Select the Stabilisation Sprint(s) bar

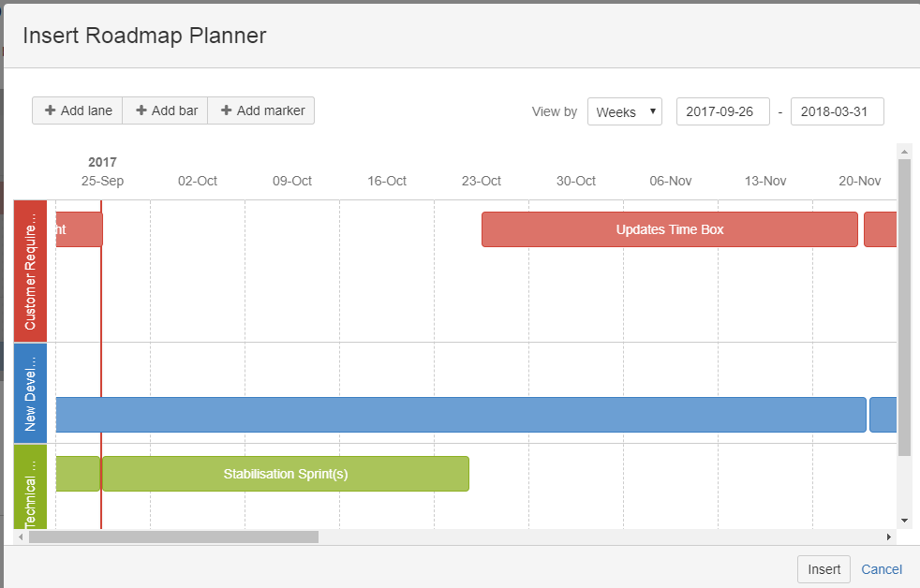pos(285,474)
